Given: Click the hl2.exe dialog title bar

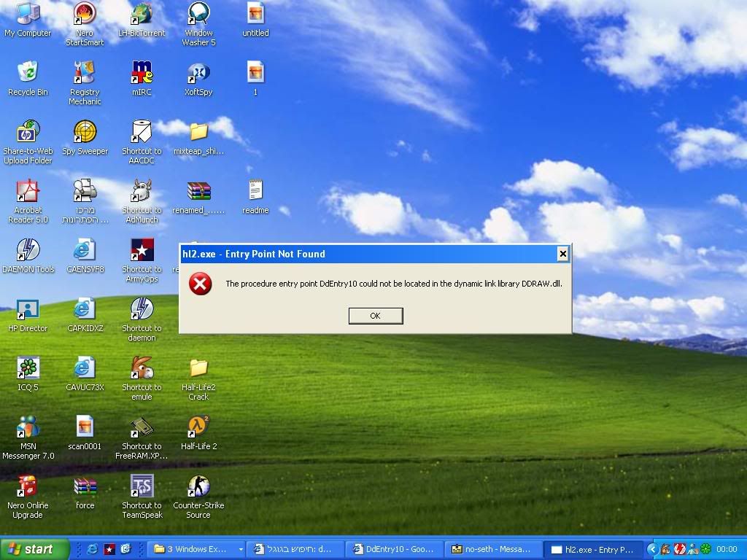Looking at the screenshot, I should (x=369, y=254).
